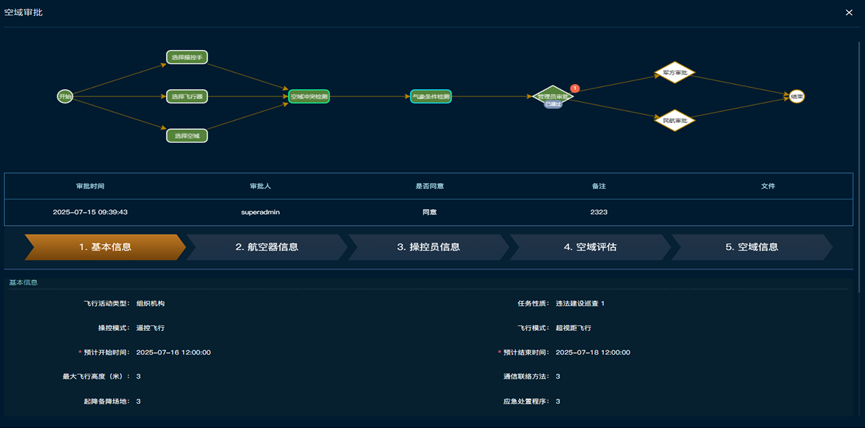Image resolution: width=865 pixels, height=428 pixels.
Task: Click the 预计开始时间 label
Action: [106, 352]
